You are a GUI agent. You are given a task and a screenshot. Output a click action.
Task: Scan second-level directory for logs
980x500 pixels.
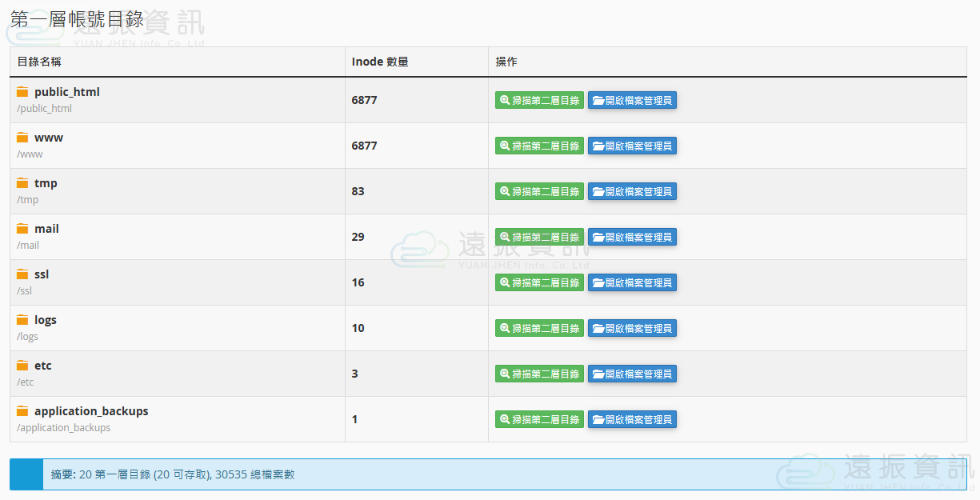click(539, 328)
